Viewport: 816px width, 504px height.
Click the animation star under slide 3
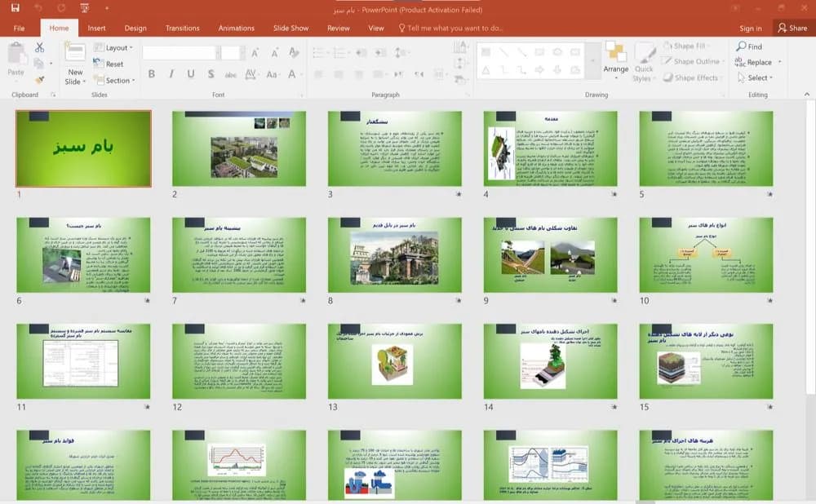click(459, 194)
